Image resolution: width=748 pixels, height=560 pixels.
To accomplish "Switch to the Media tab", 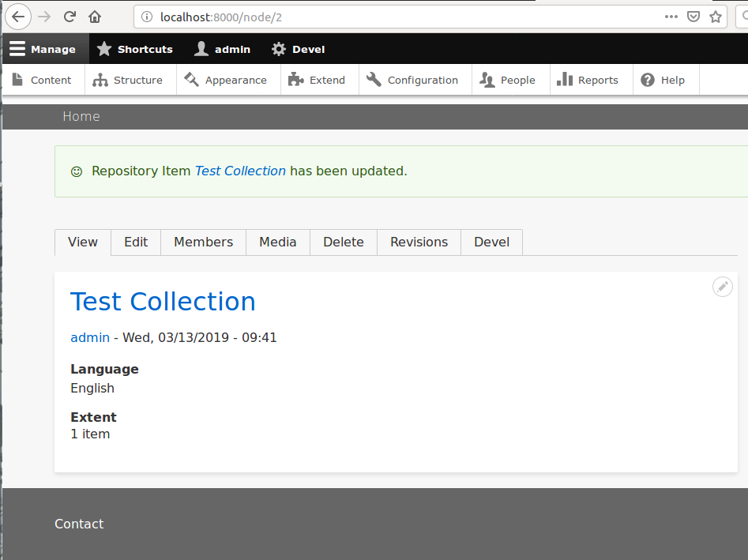I will click(x=277, y=242).
